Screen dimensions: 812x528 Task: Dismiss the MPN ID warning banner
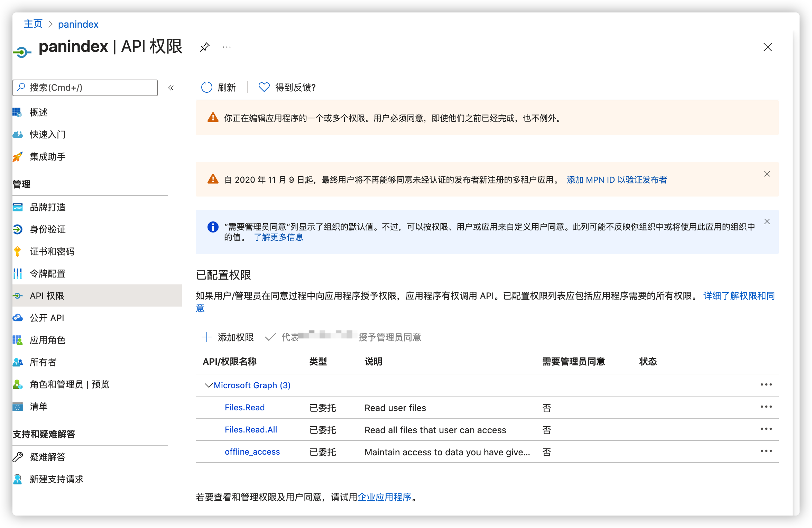[x=767, y=174]
